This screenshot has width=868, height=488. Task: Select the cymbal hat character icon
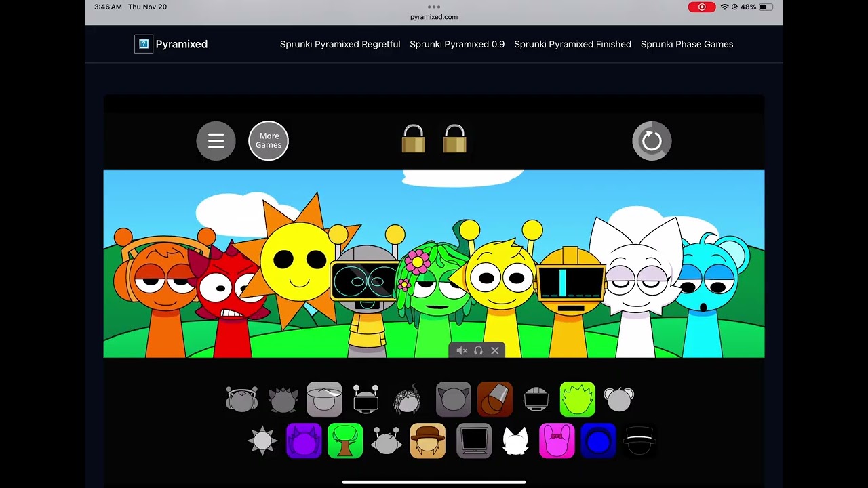point(324,399)
